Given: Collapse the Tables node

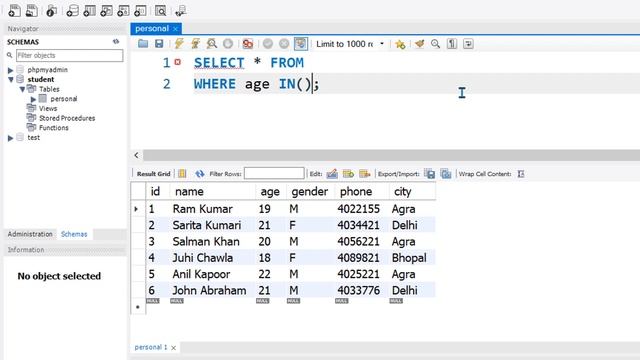Looking at the screenshot, I should pos(22,89).
